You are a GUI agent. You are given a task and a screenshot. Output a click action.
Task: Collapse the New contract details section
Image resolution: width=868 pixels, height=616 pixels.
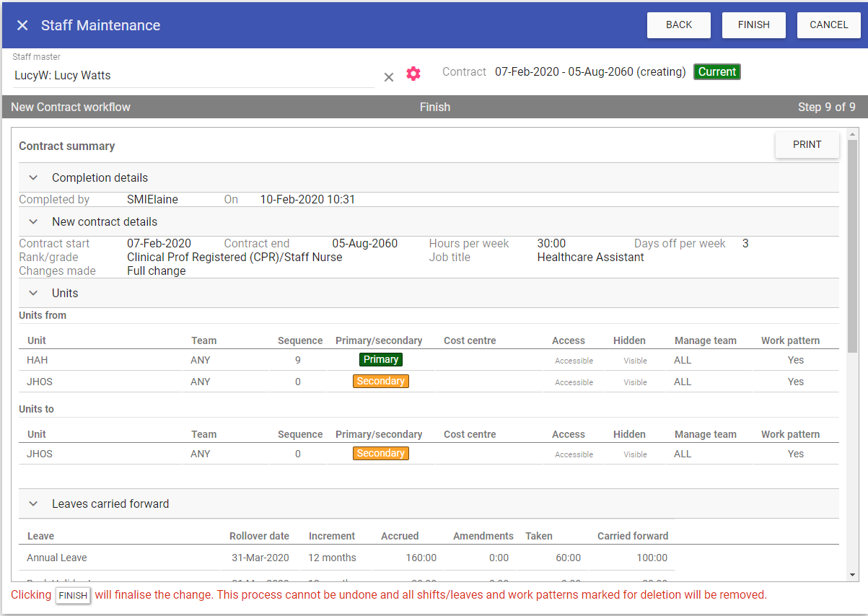point(33,222)
